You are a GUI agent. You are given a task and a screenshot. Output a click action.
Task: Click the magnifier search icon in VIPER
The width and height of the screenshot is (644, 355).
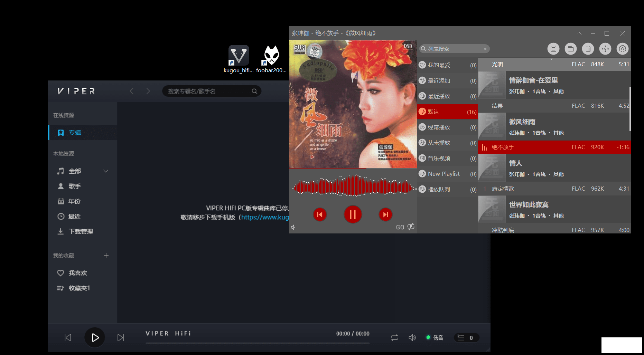click(254, 91)
